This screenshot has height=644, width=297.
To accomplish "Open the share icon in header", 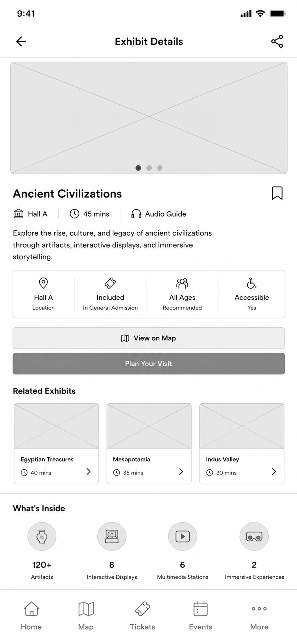I will 277,41.
